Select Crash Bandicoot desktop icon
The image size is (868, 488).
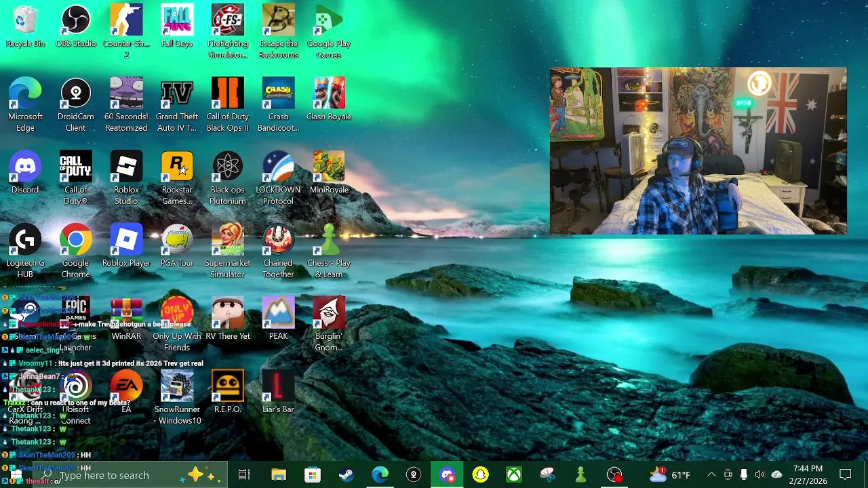278,105
